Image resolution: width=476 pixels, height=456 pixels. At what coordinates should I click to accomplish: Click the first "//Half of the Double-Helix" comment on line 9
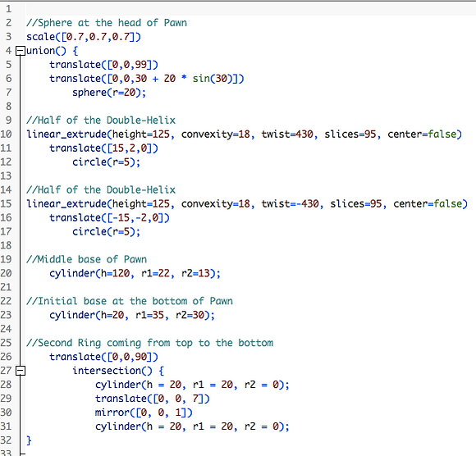tap(101, 120)
